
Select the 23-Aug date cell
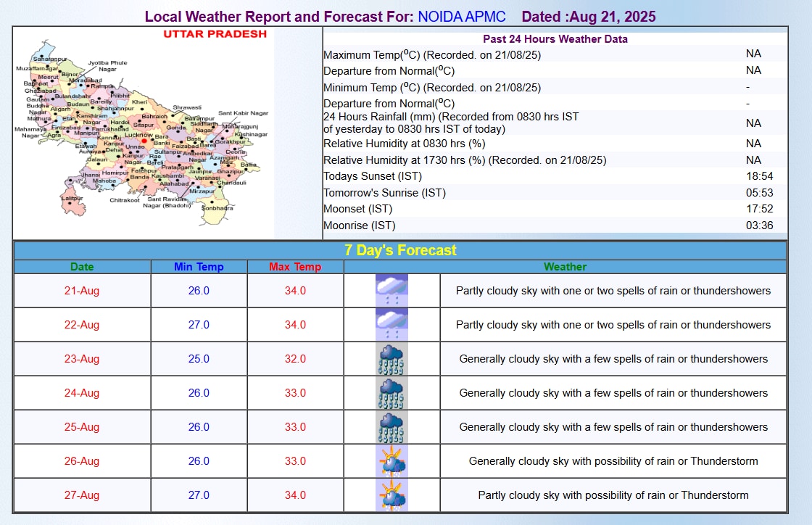click(x=82, y=359)
